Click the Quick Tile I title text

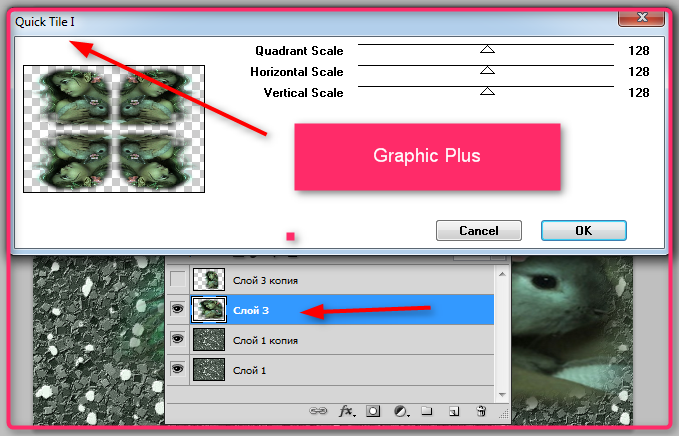pos(45,22)
